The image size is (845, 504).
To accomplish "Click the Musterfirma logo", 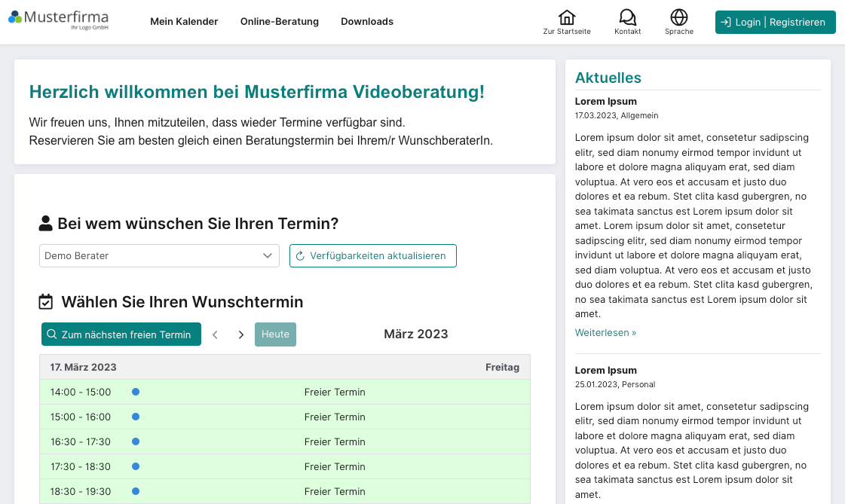I will [57, 20].
